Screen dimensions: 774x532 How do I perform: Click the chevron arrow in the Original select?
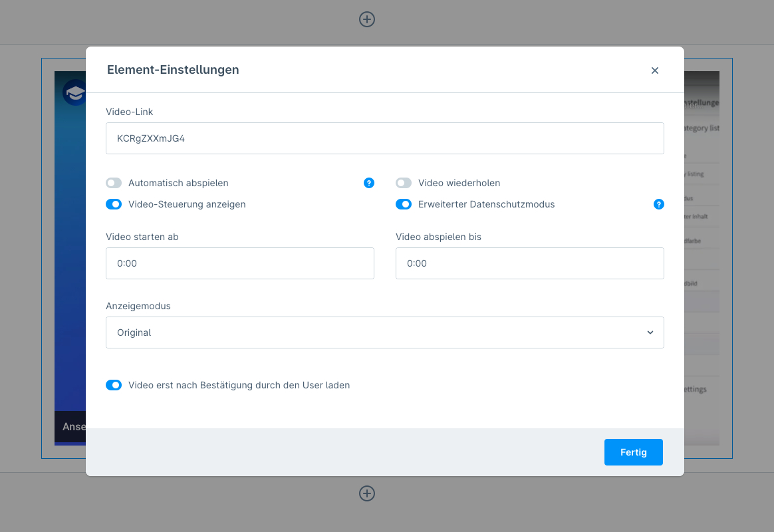650,332
